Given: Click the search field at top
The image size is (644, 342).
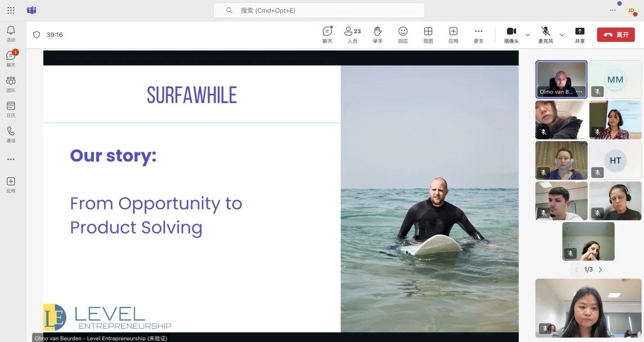Looking at the screenshot, I should [319, 10].
